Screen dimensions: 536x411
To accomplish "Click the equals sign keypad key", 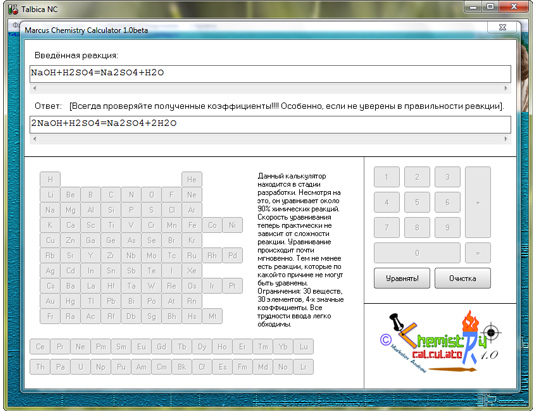I will pos(478,253).
